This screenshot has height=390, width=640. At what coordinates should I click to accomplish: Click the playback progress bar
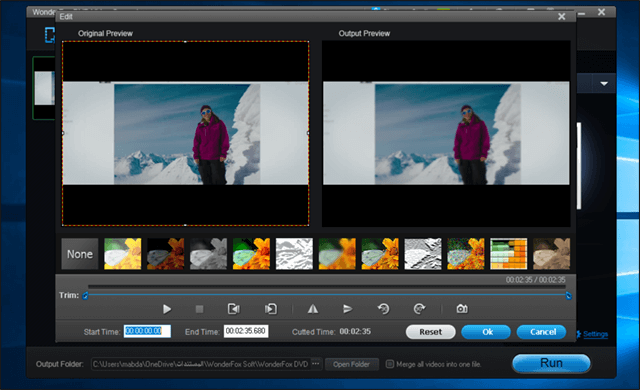pos(327,287)
